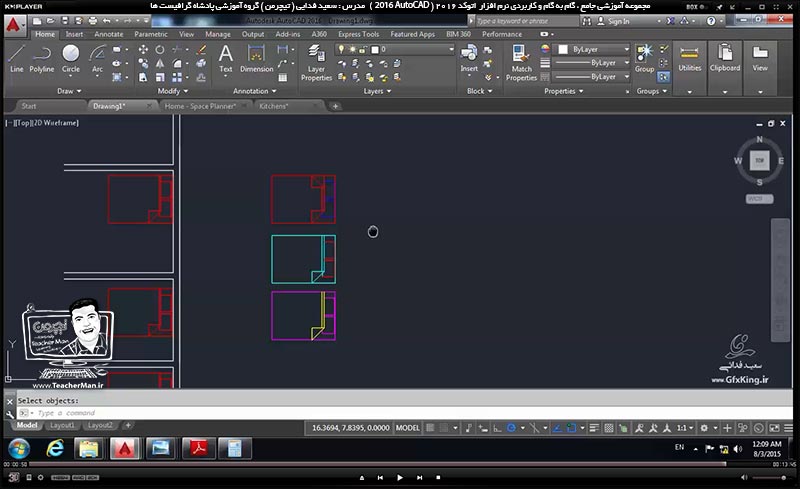Toggle grid display in status bar
800x489 pixels.
click(430, 428)
